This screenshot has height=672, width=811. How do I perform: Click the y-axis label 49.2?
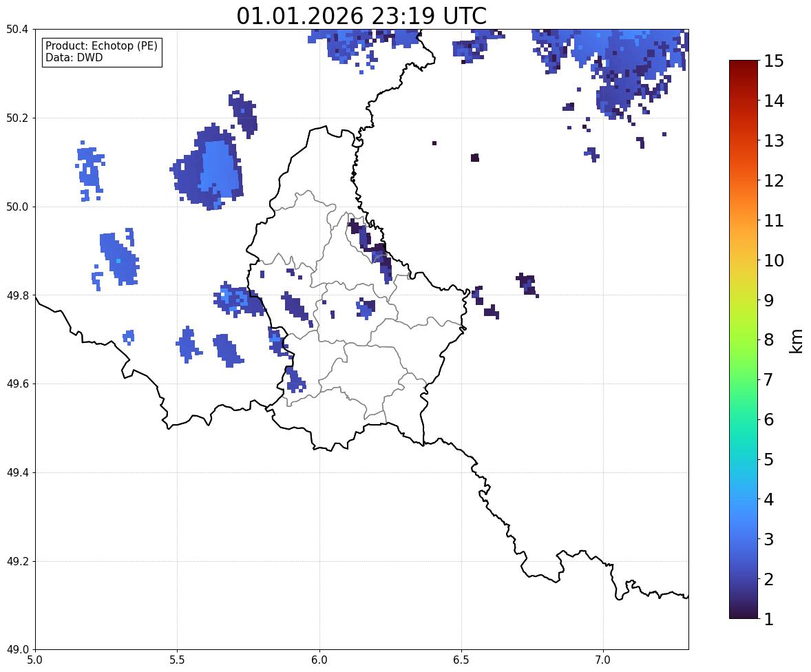[17, 561]
